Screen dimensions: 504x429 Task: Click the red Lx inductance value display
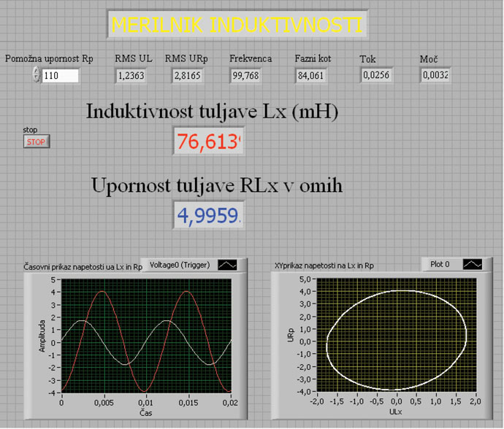point(208,142)
